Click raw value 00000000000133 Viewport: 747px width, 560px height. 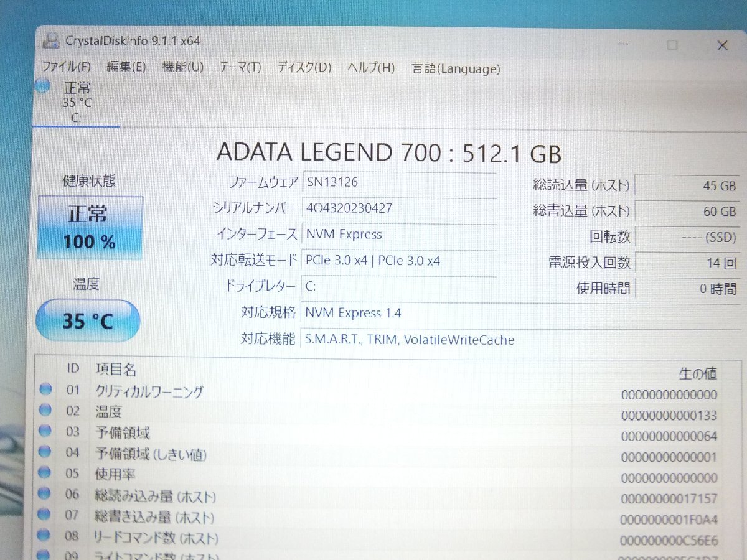[x=669, y=416]
